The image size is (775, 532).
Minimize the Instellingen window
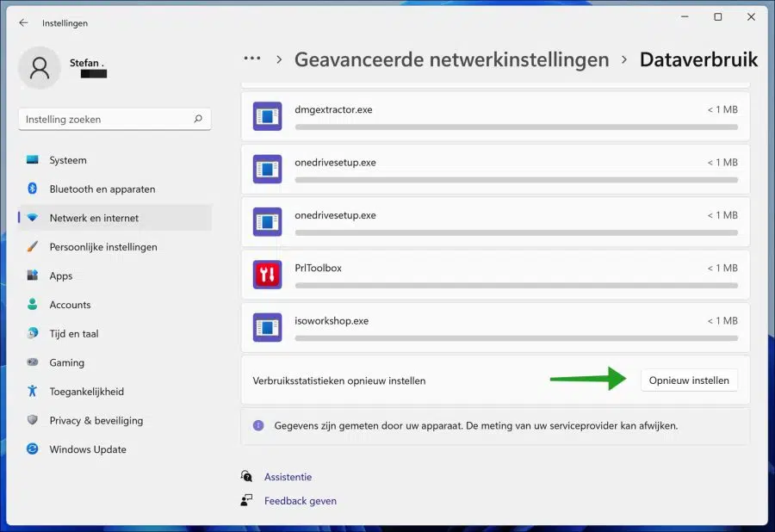pyautogui.click(x=685, y=17)
